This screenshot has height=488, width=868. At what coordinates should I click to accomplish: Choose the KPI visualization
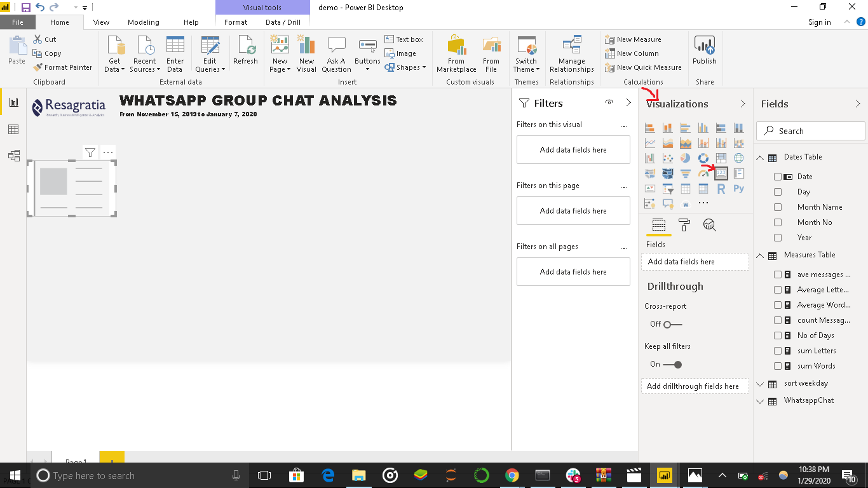[650, 189]
